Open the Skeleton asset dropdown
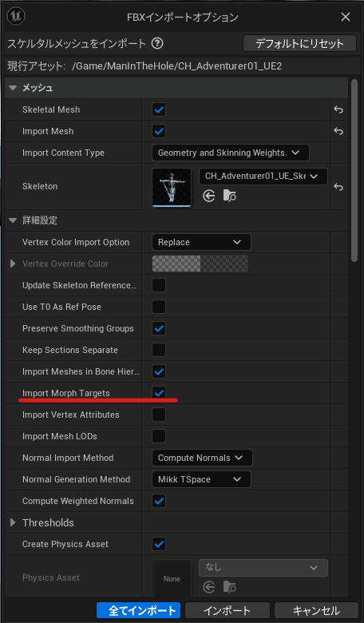Screen dimensions: 364x623 tap(263, 177)
